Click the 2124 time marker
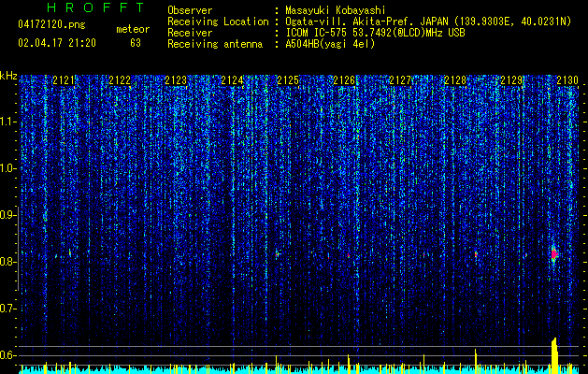588x374 pixels. (x=232, y=80)
